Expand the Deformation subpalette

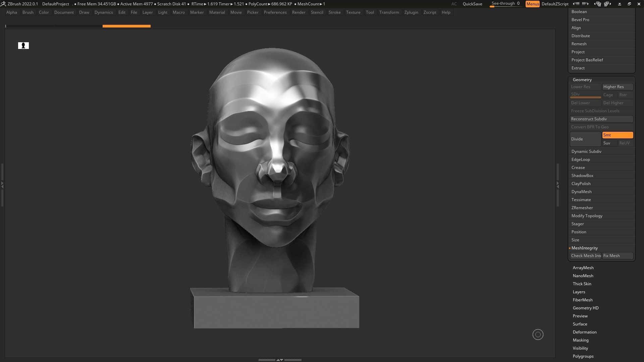tap(585, 332)
